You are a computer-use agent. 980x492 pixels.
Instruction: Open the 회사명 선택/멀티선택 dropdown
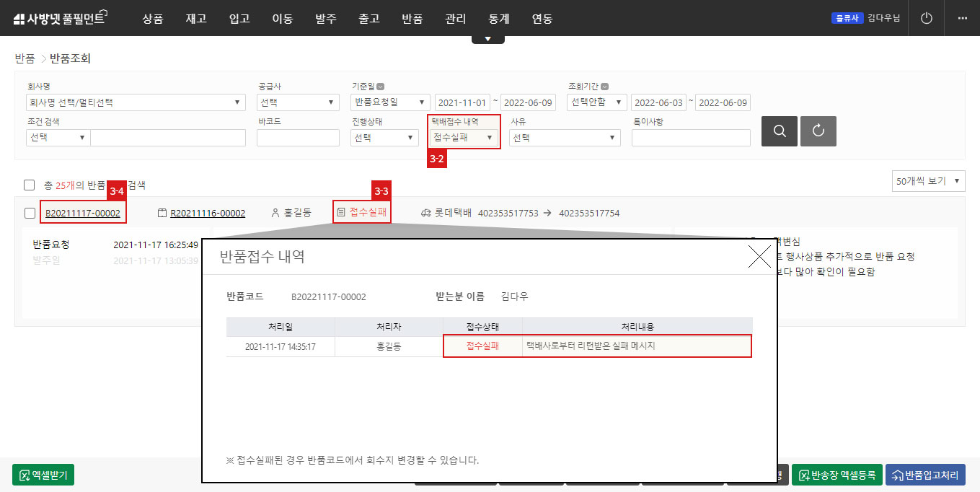click(x=136, y=102)
